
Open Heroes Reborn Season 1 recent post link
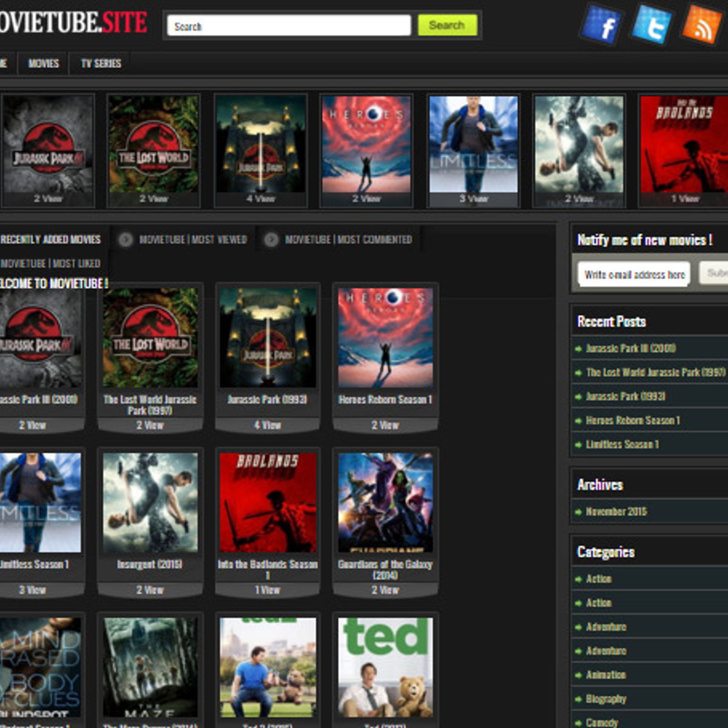point(633,420)
